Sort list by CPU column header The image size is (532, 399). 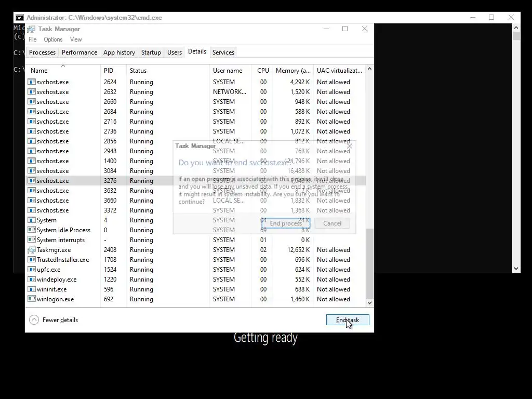click(262, 70)
